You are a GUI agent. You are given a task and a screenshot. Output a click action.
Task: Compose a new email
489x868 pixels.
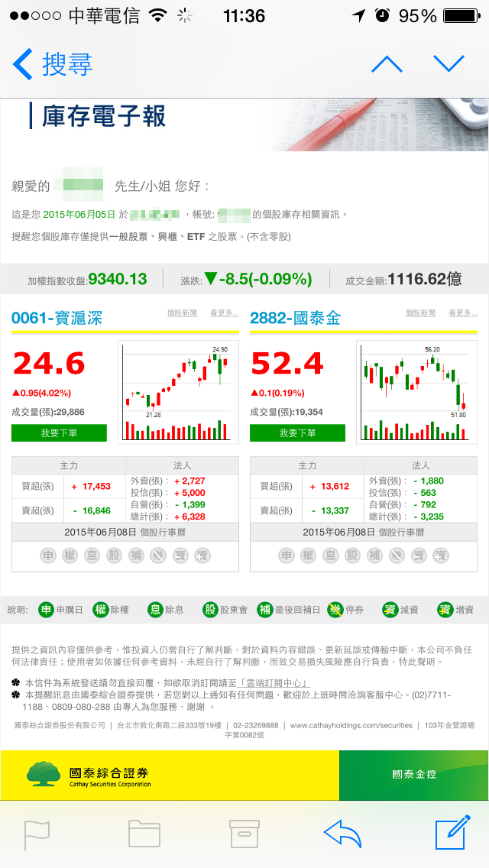tap(452, 832)
